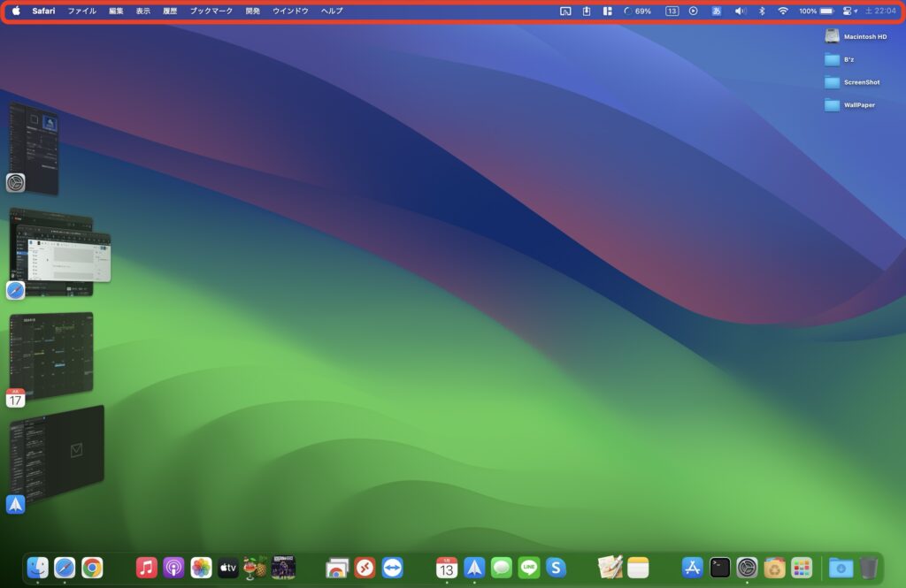This screenshot has height=588, width=906.
Task: Launch the Photos app from Dock
Action: [202, 568]
